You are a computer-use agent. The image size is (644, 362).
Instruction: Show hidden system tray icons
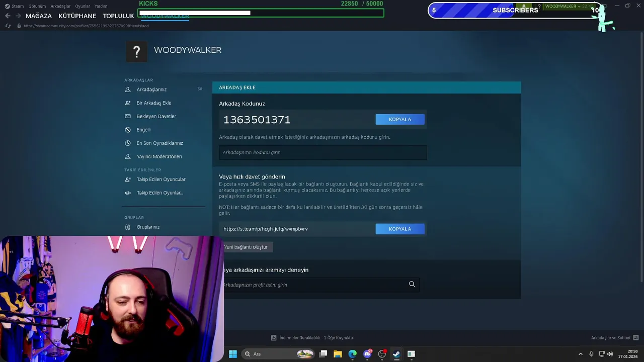click(x=580, y=354)
